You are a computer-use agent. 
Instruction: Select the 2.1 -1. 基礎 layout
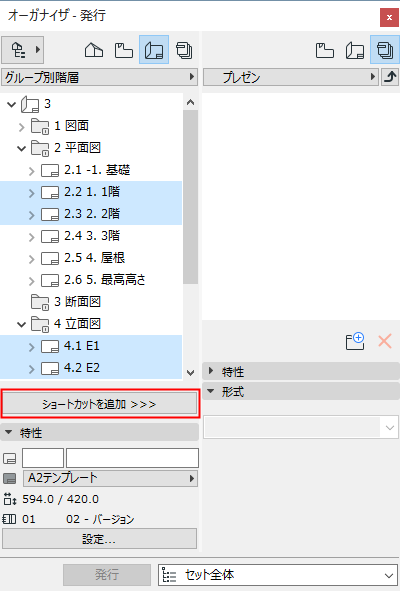coord(91,170)
